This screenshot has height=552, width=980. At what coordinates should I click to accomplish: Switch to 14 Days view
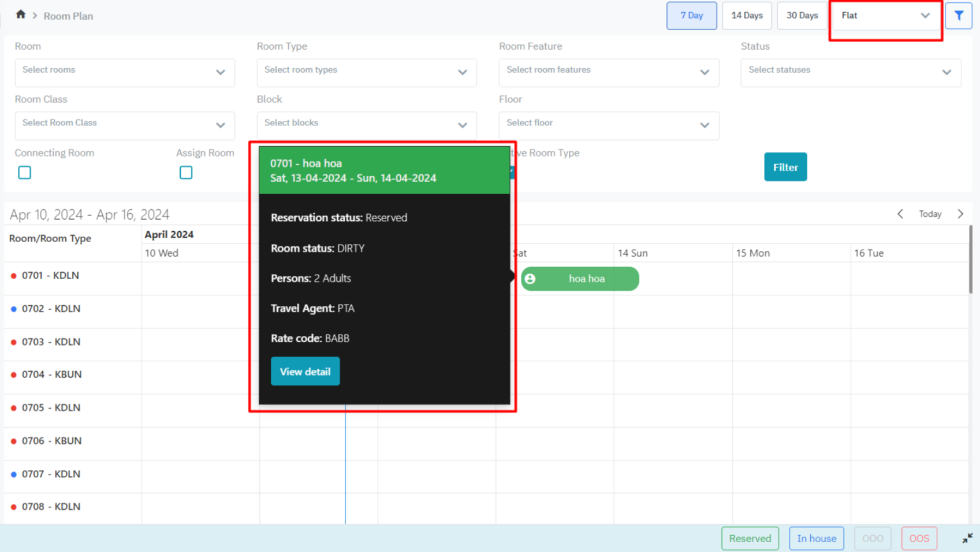coord(747,16)
